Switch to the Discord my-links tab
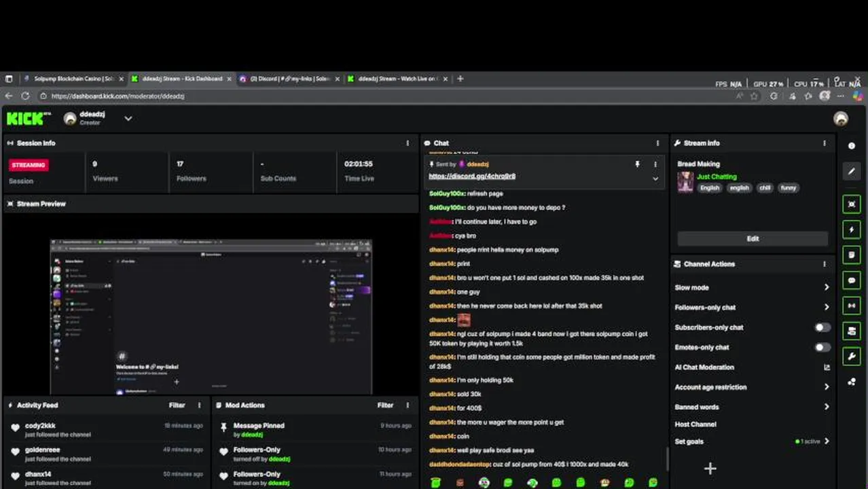868x489 pixels. 289,79
